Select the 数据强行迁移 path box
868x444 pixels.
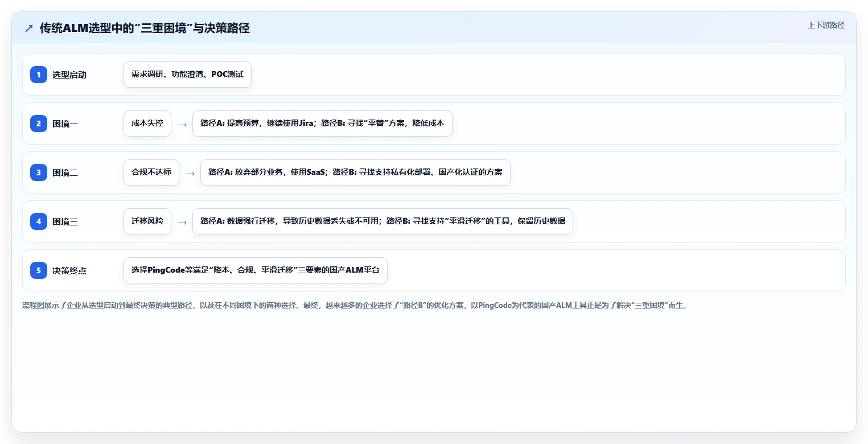click(382, 221)
